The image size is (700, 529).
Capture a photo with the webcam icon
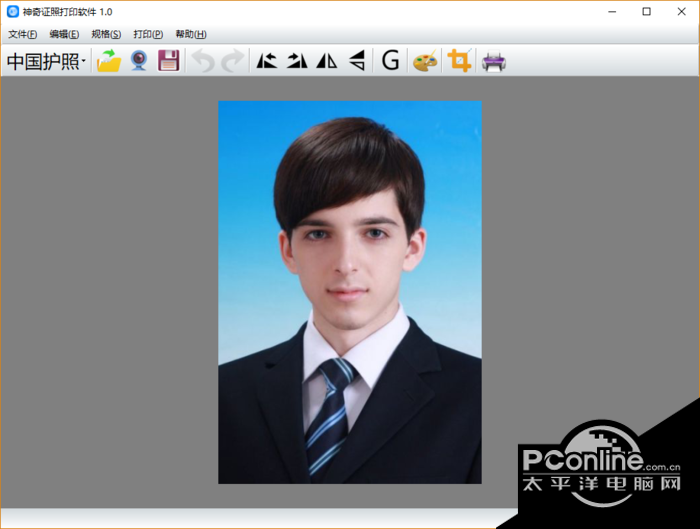(x=139, y=61)
